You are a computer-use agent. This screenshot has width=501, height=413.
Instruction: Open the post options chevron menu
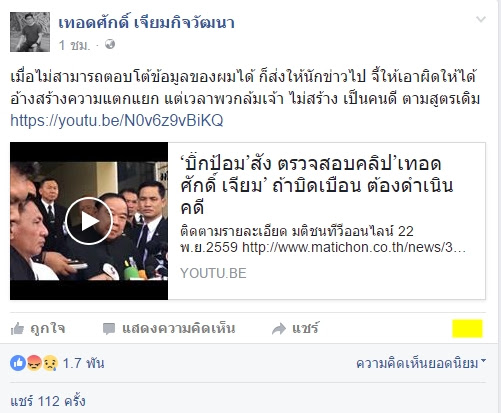tap(480, 19)
